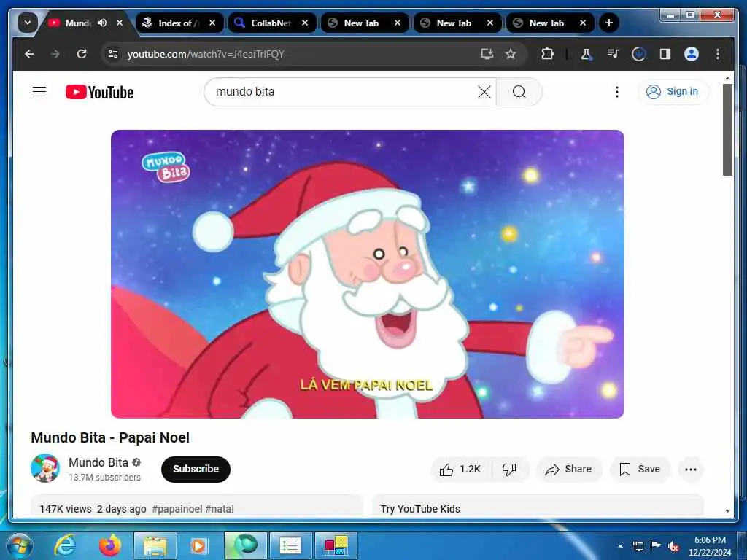Reload the YouTube page

(82, 54)
